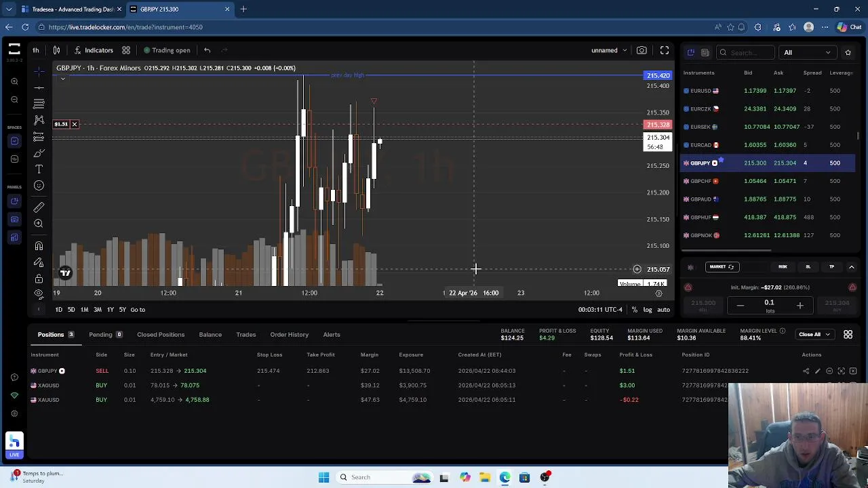
Task: Switch to the Closed Positions tab
Action: (x=161, y=335)
